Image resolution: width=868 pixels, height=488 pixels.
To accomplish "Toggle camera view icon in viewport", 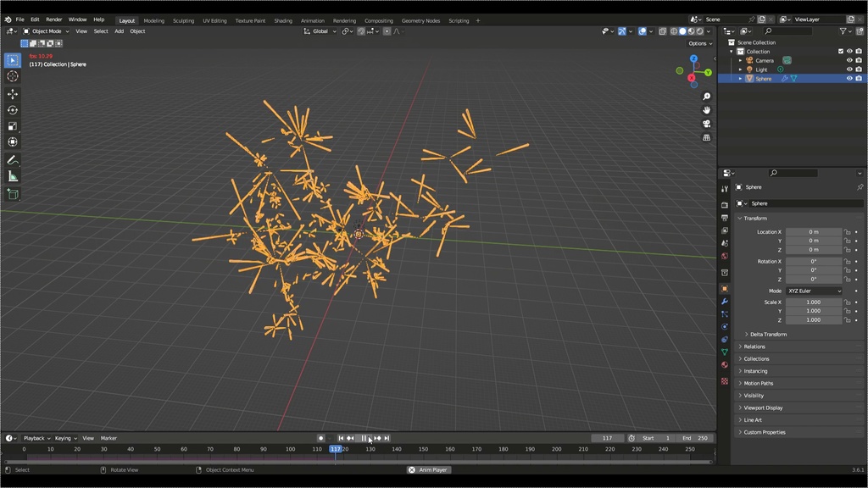I will point(706,124).
